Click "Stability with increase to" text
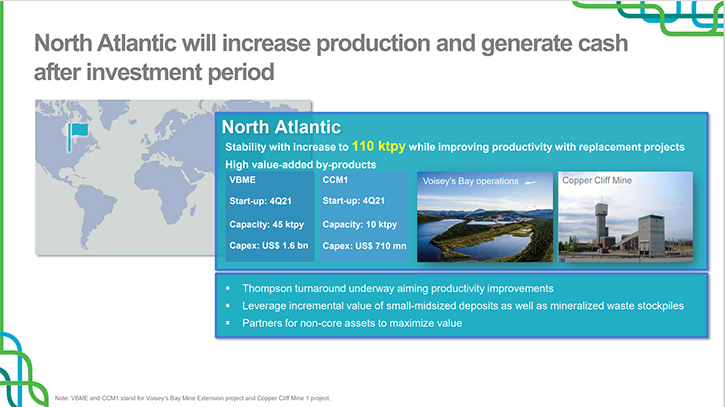The width and height of the screenshot is (725, 407). (287, 147)
